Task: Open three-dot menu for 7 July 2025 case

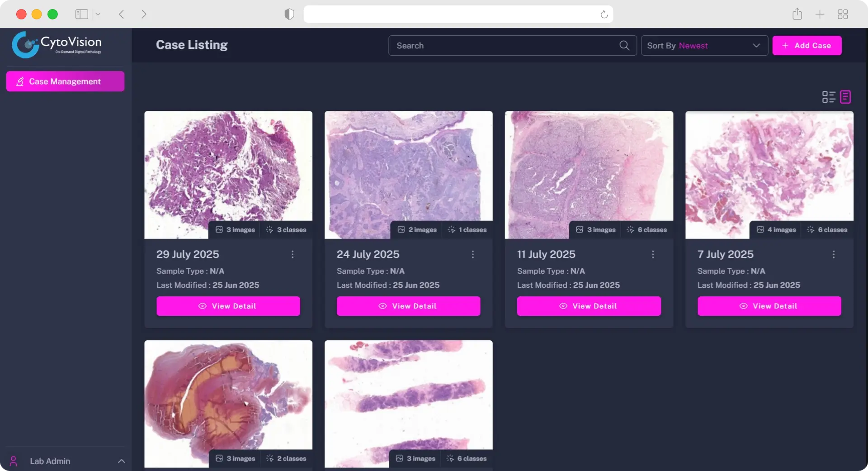Action: (x=833, y=254)
